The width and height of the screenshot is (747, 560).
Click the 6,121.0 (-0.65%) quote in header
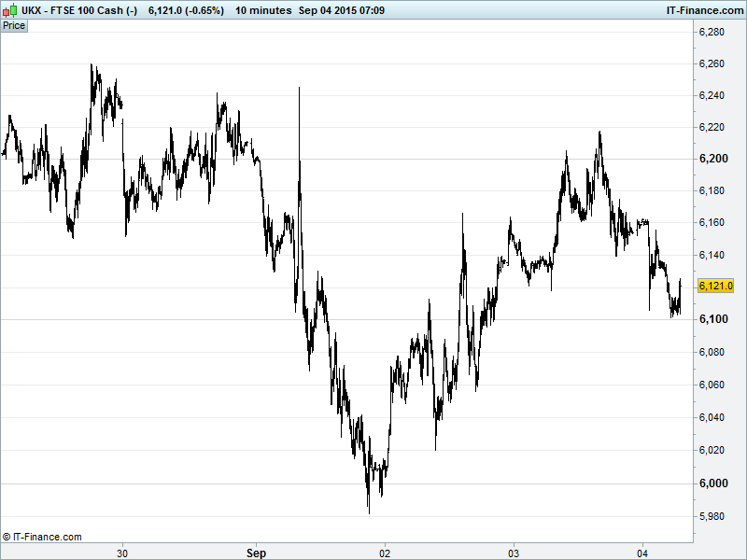(185, 10)
